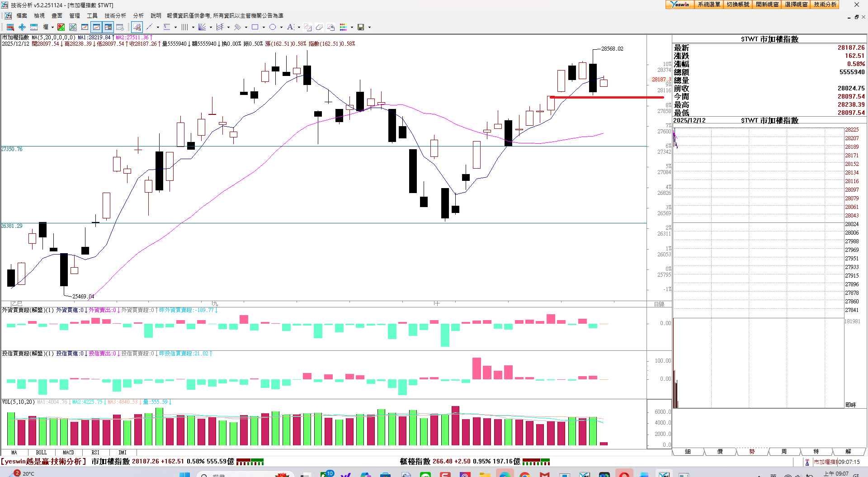
Task: Click the 系統選單 button
Action: [708, 5]
